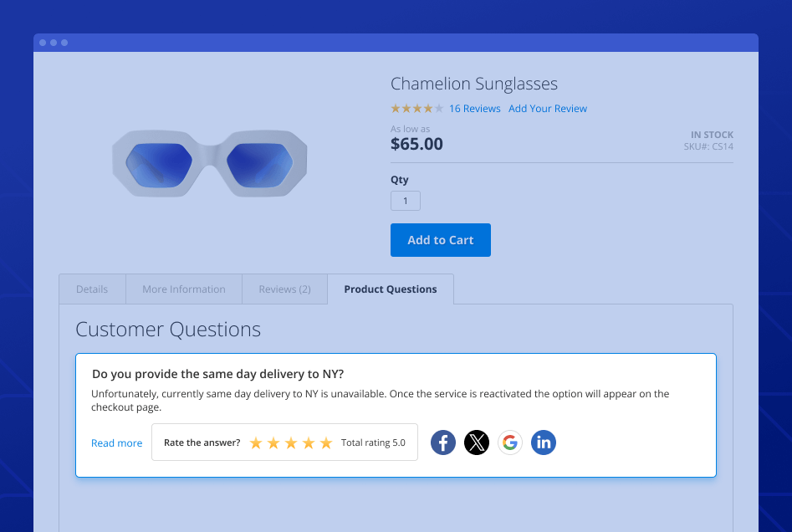Rate the answer five stars
The image size is (792, 532).
[x=326, y=442]
